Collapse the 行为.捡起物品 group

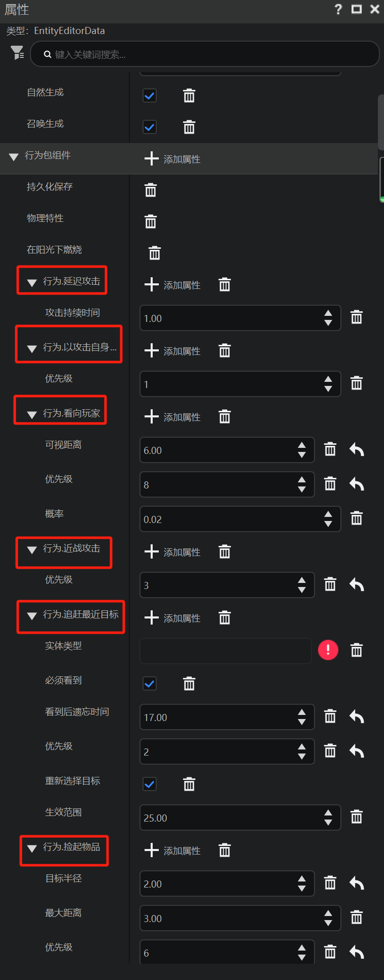click(32, 848)
